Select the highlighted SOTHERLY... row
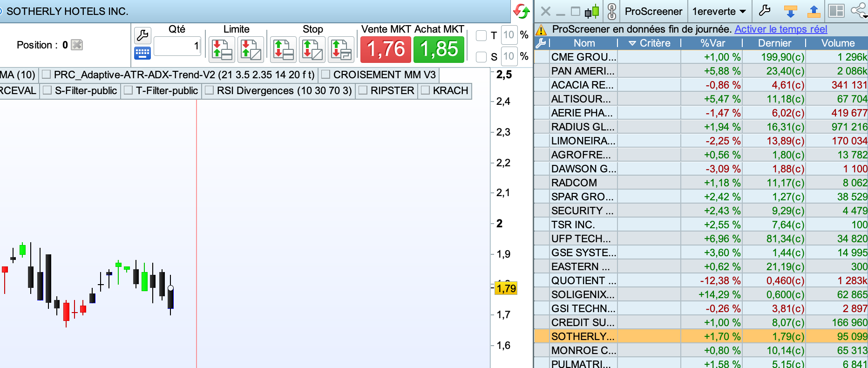Viewport: 868px width, 368px height. click(701, 336)
